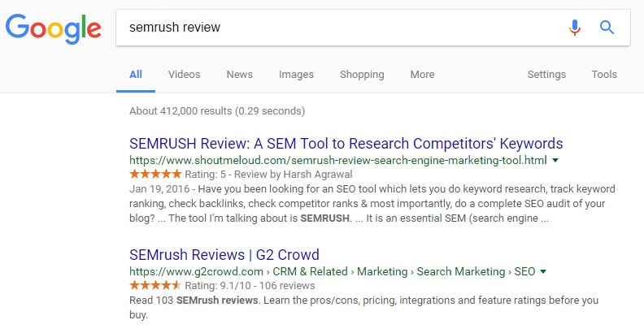
Task: Select the All results tab
Action: [136, 75]
